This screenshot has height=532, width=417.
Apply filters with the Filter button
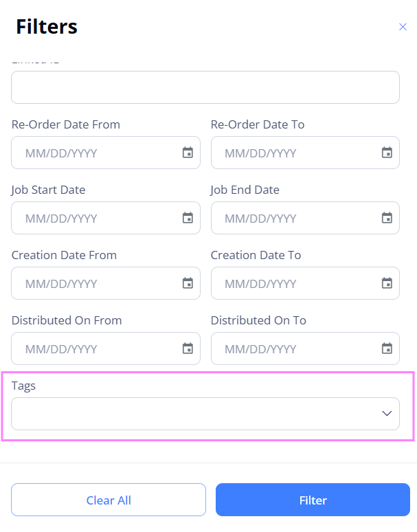[x=313, y=500]
